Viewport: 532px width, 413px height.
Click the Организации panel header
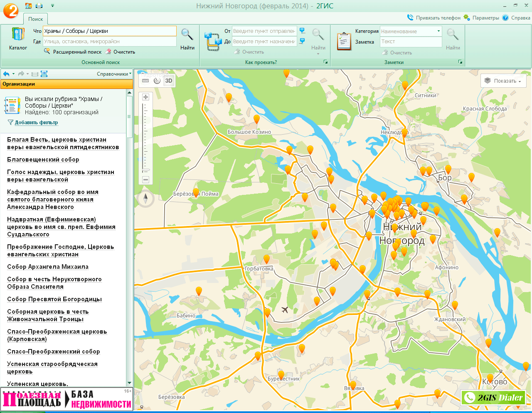click(x=66, y=84)
